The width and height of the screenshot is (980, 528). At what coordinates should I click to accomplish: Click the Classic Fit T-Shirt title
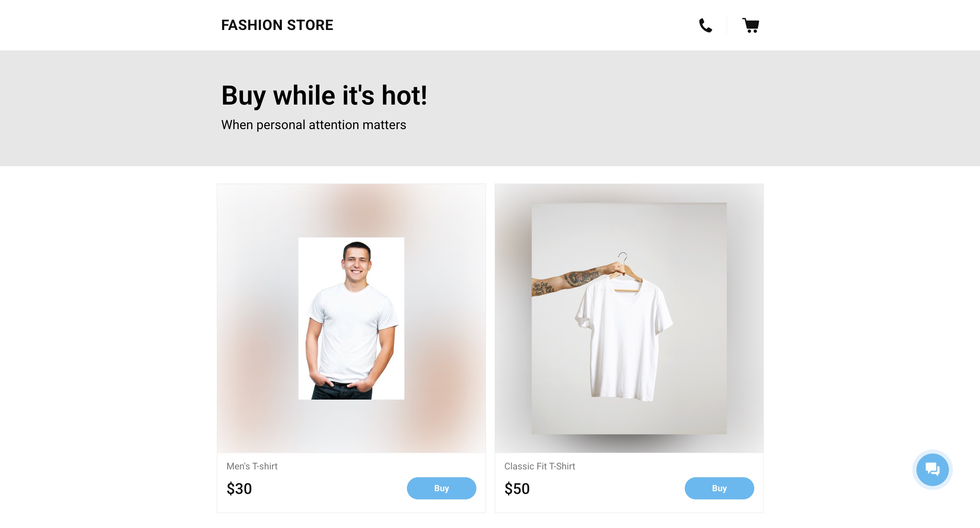pos(539,466)
